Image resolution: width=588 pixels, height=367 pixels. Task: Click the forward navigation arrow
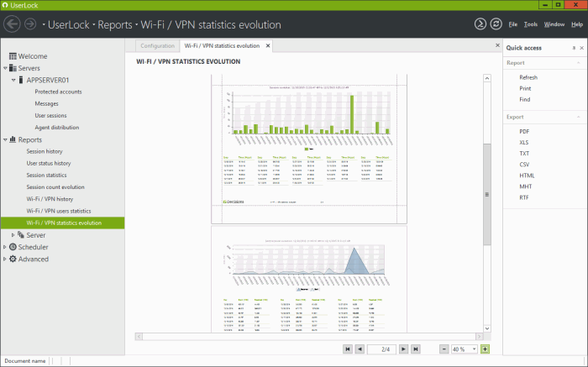pos(30,24)
